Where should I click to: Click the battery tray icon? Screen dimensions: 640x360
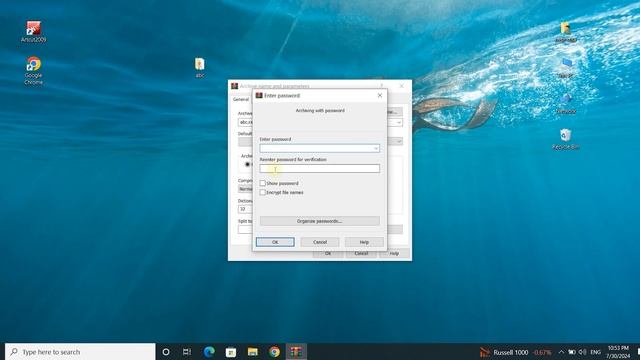tap(572, 352)
